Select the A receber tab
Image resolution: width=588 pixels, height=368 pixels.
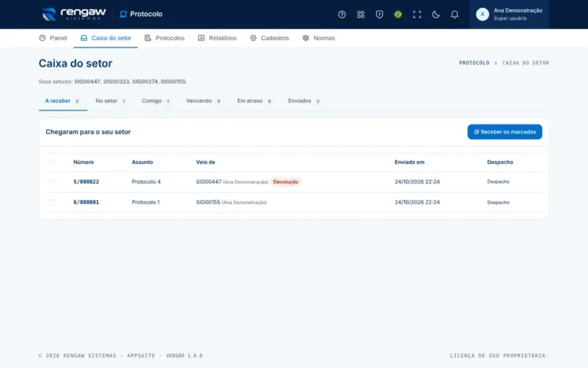[x=62, y=101]
